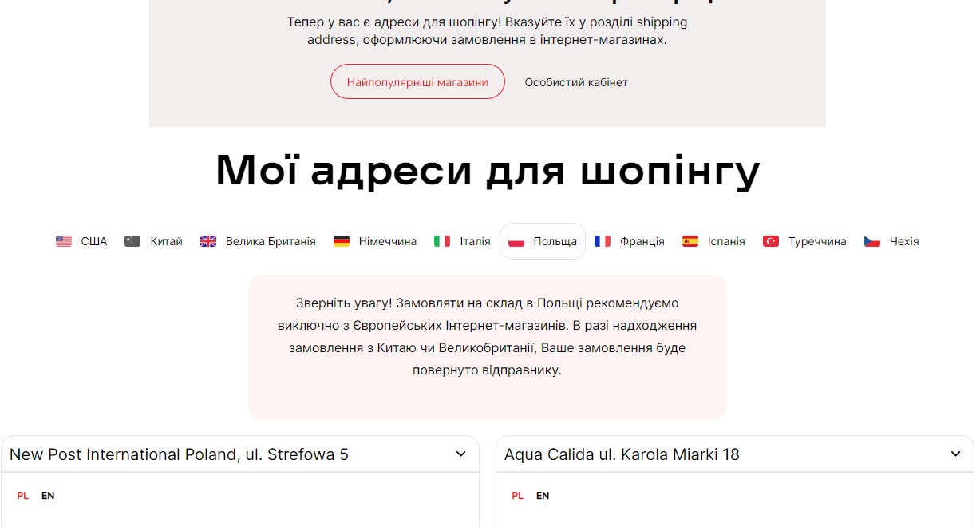This screenshot has height=527, width=980.
Task: Open the EN tab under Aqua Calida
Action: (543, 495)
